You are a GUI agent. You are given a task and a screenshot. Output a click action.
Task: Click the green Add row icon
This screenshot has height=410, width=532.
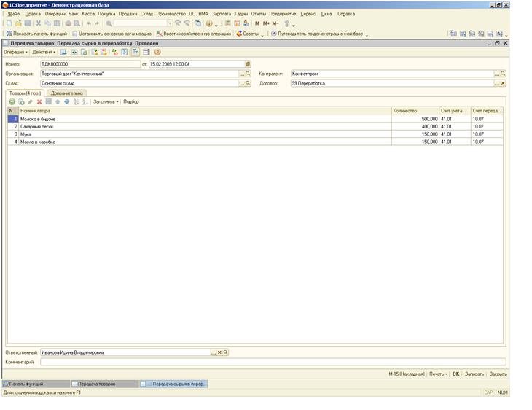click(x=12, y=101)
